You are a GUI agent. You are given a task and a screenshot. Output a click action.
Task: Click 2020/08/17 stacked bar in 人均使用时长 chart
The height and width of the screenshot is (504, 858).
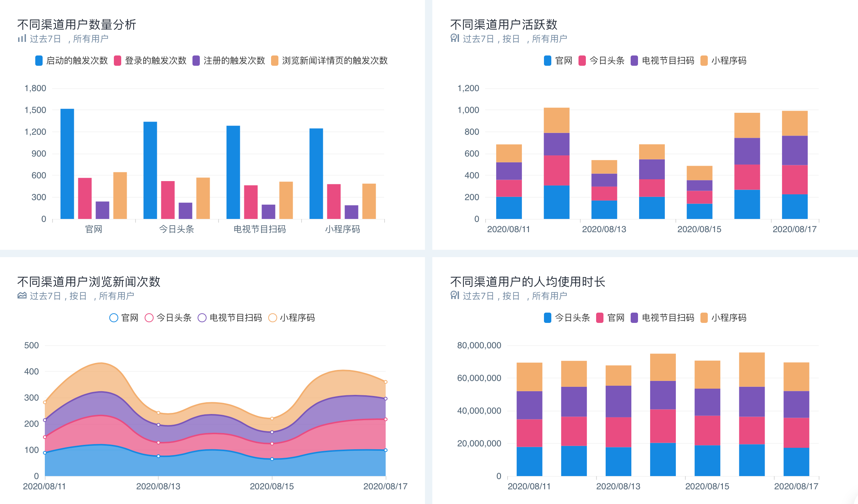coord(796,419)
